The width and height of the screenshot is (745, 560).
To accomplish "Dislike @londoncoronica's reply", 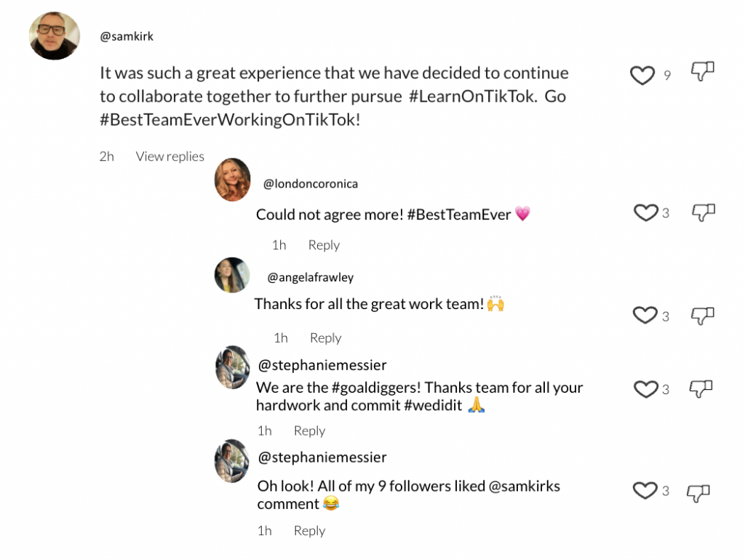I will point(703,212).
